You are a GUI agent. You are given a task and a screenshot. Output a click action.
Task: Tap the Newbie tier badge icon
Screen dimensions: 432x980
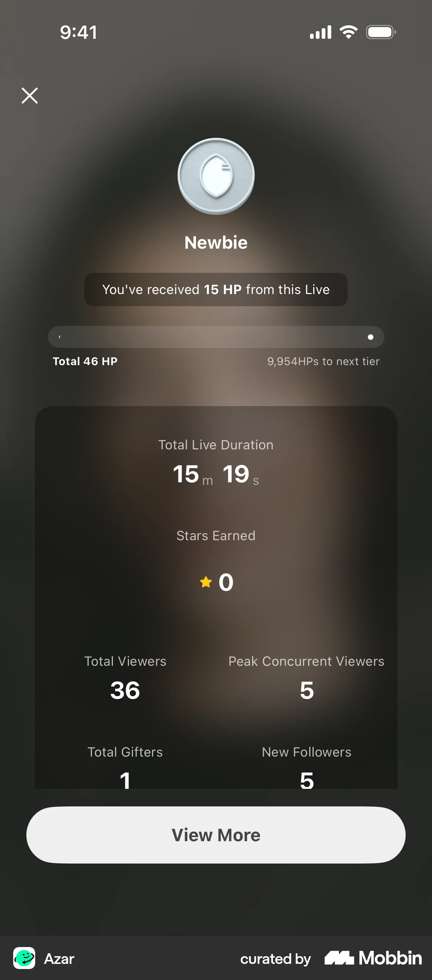(x=216, y=176)
